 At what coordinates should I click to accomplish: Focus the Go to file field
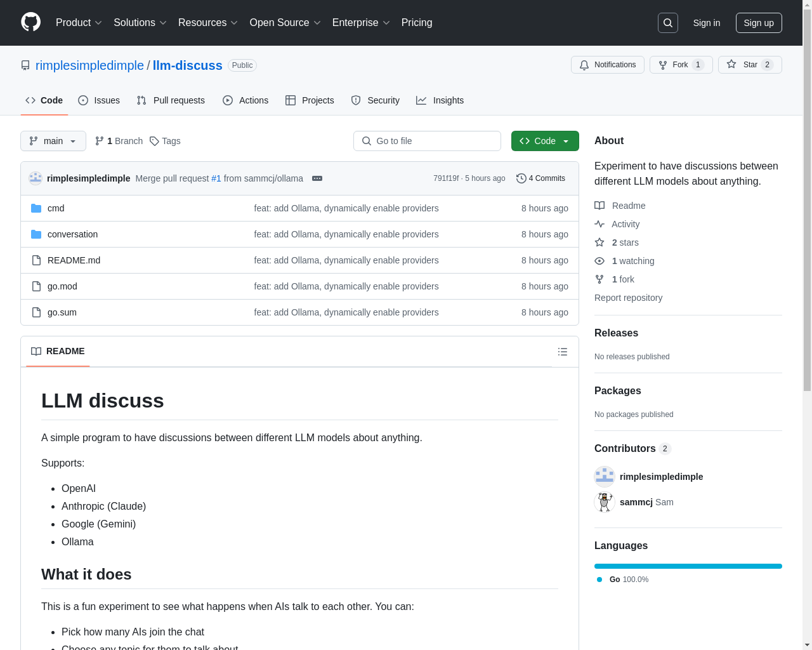[x=427, y=141]
